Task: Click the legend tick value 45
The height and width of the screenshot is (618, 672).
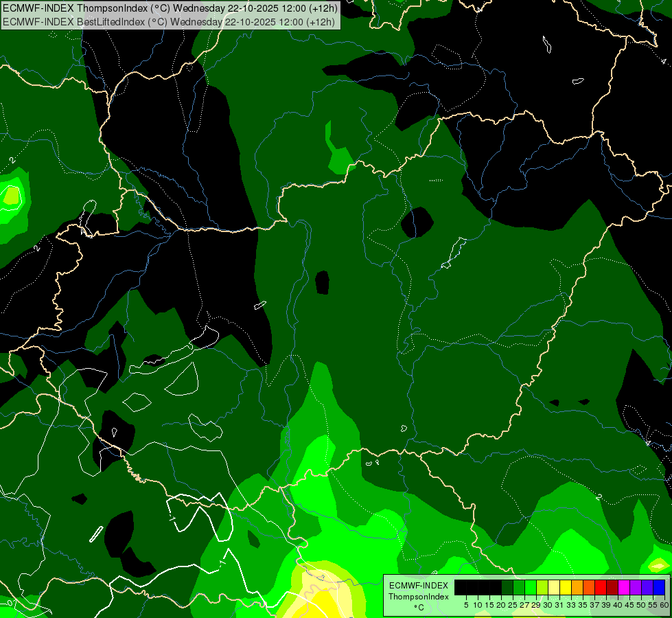Action: point(629,605)
